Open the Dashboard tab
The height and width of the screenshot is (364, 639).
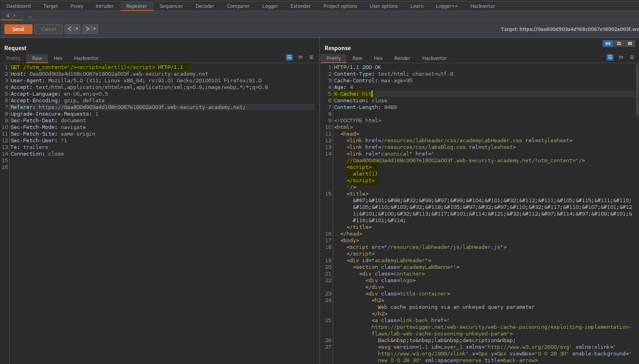(18, 6)
